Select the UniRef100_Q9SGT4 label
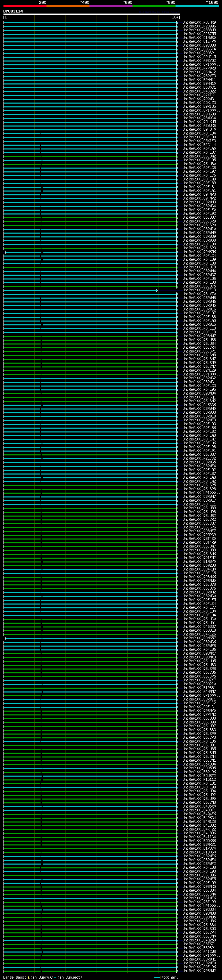 (x=199, y=49)
